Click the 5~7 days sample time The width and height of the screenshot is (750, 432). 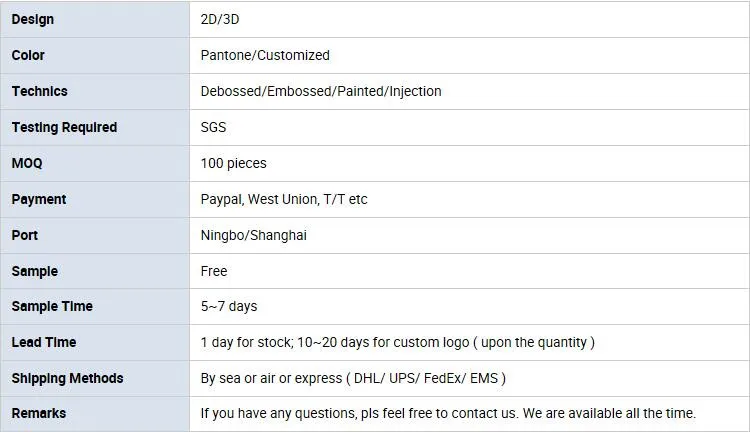point(229,307)
